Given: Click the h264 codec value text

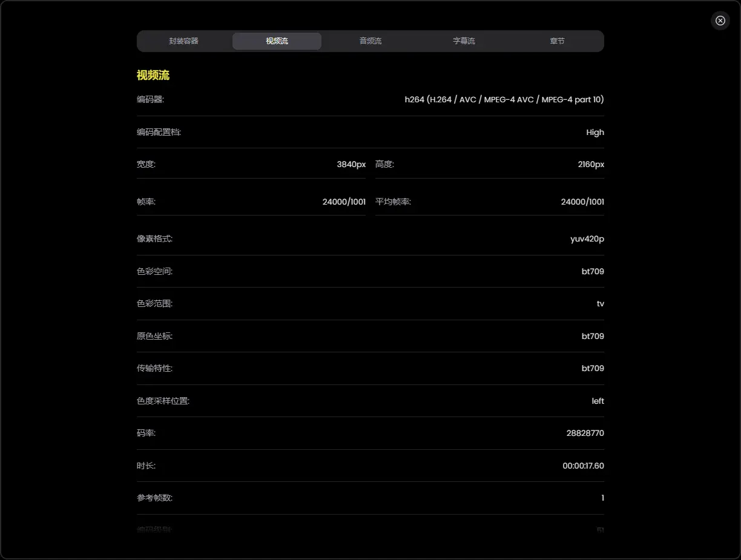Looking at the screenshot, I should pos(504,99).
